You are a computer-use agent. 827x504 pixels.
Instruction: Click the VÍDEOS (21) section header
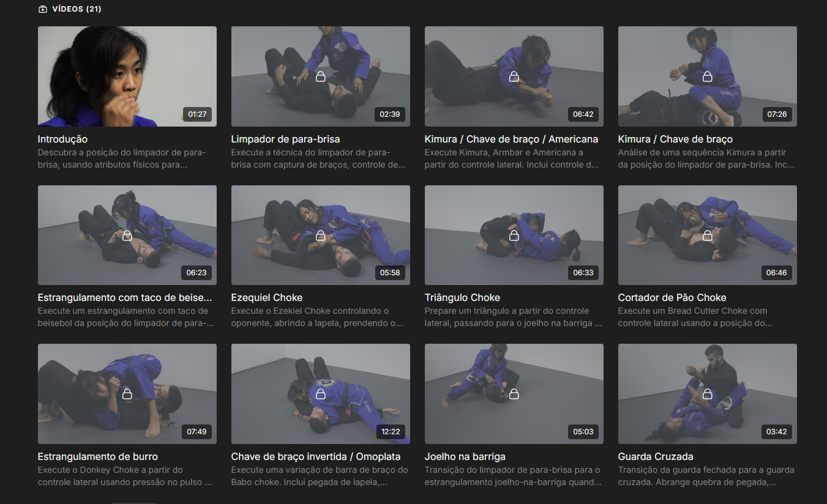coord(77,9)
